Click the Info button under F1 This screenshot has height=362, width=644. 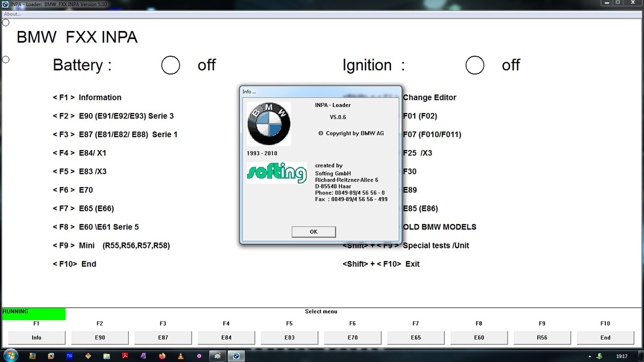coord(36,337)
